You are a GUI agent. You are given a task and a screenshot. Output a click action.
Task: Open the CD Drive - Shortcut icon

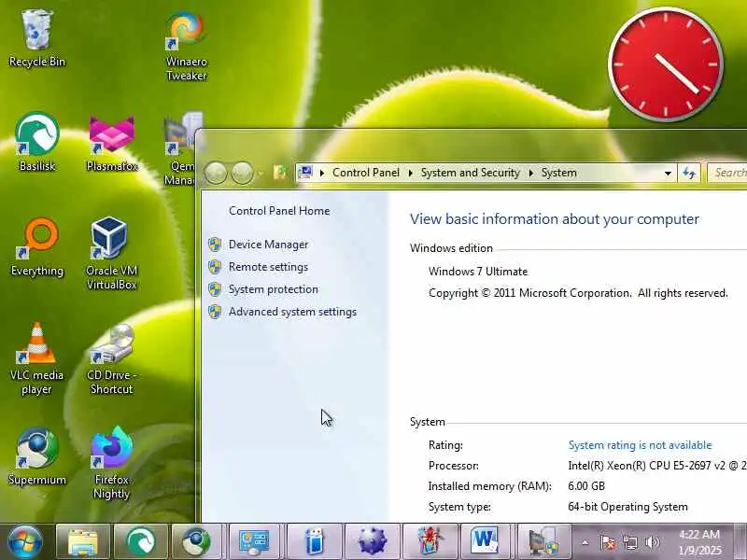point(111,358)
